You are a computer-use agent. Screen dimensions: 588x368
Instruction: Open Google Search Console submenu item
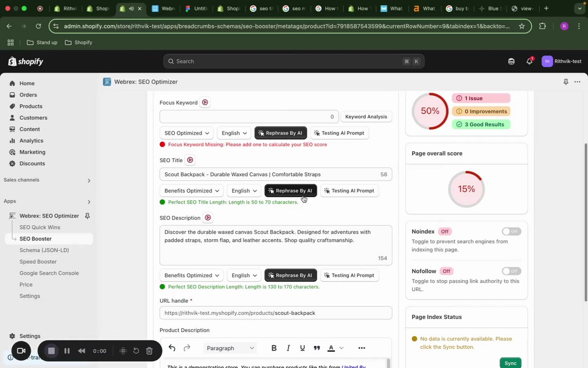click(49, 273)
